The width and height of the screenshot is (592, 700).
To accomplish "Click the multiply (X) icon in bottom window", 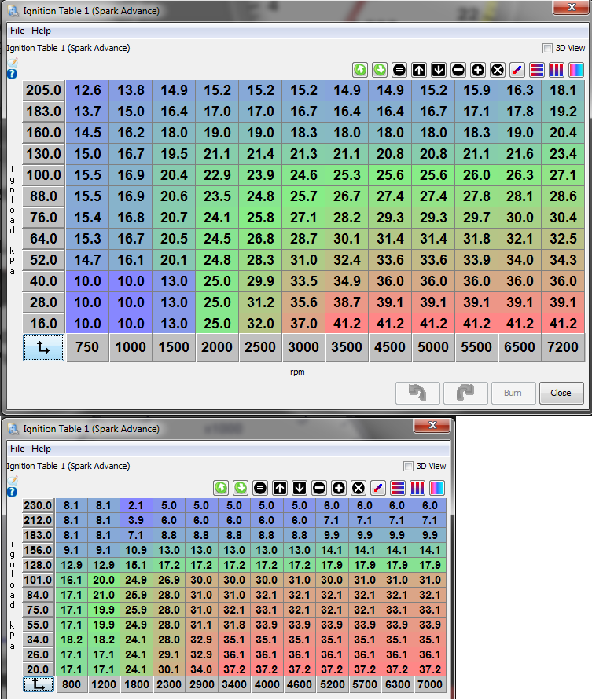I will coord(359,488).
